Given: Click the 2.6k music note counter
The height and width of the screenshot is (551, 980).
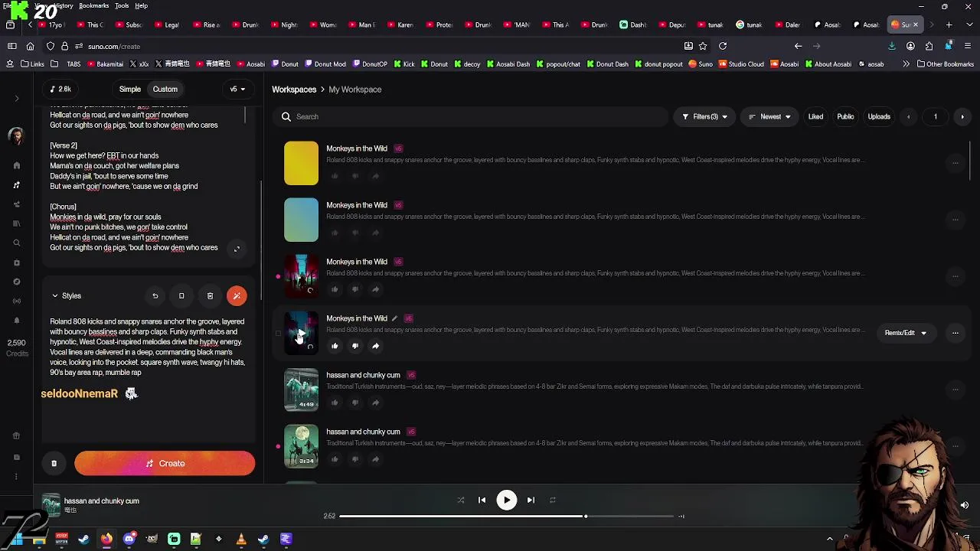Looking at the screenshot, I should click(60, 90).
